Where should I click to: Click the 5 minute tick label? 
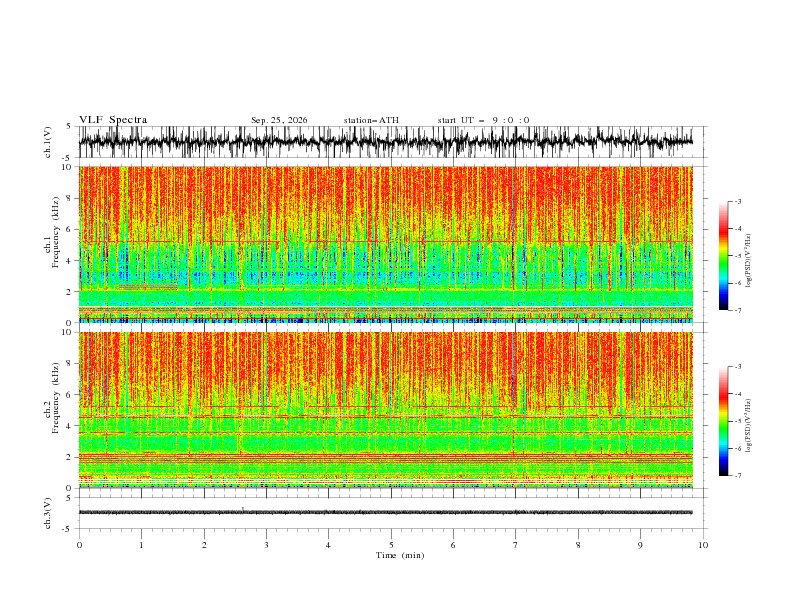[391, 545]
